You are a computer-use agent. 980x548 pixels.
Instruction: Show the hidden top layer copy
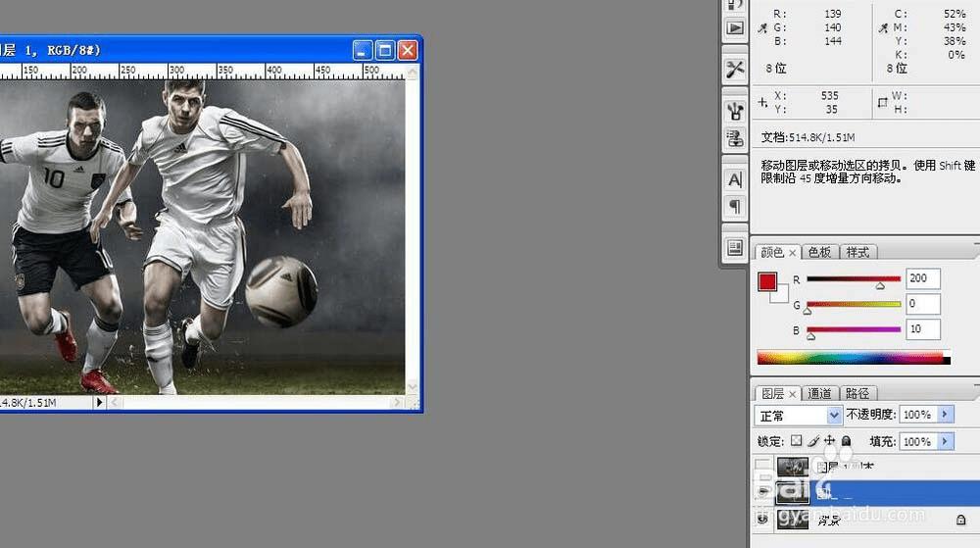(x=762, y=467)
